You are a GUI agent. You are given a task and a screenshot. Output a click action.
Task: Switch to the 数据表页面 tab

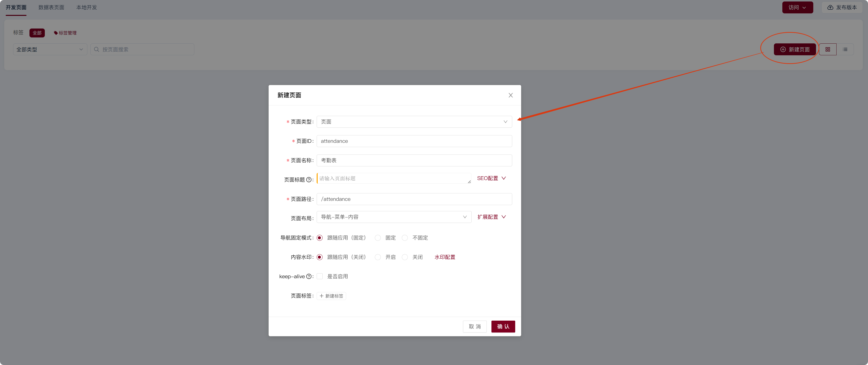tap(51, 7)
